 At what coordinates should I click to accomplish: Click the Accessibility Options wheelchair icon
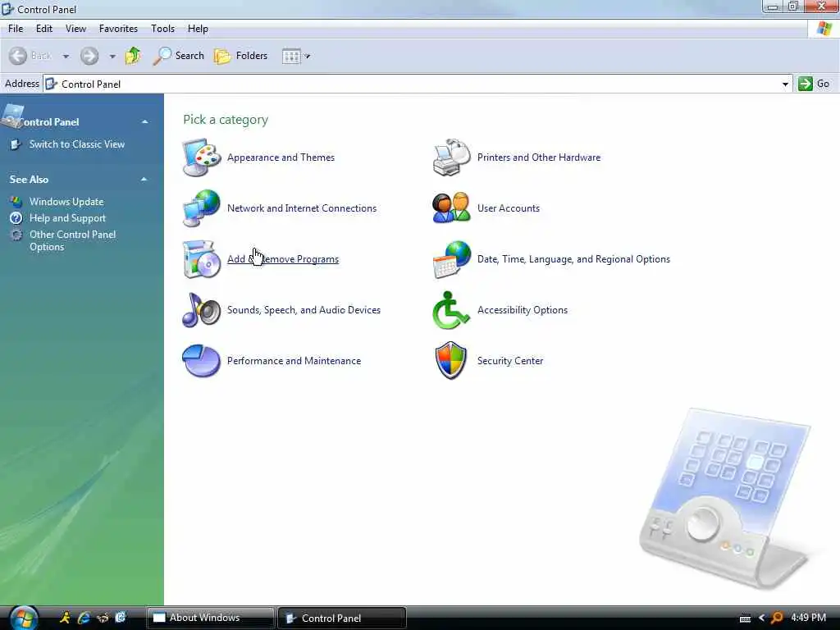click(x=451, y=310)
